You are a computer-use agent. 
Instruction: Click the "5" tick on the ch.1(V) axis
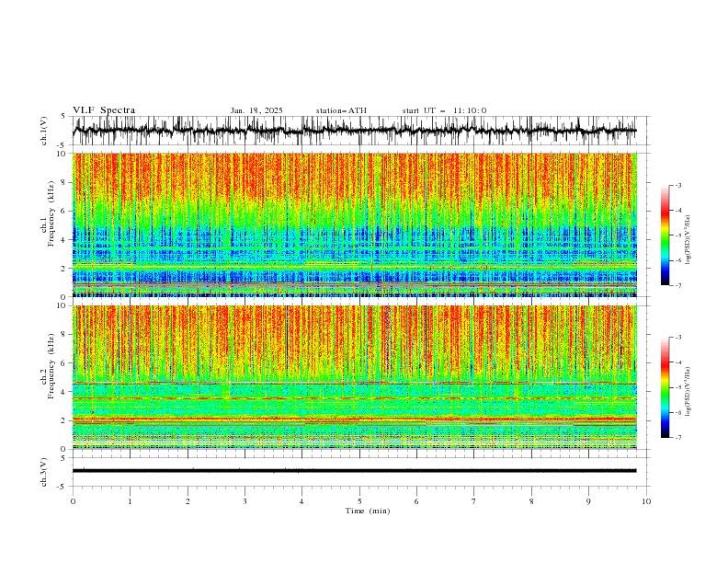click(x=63, y=117)
